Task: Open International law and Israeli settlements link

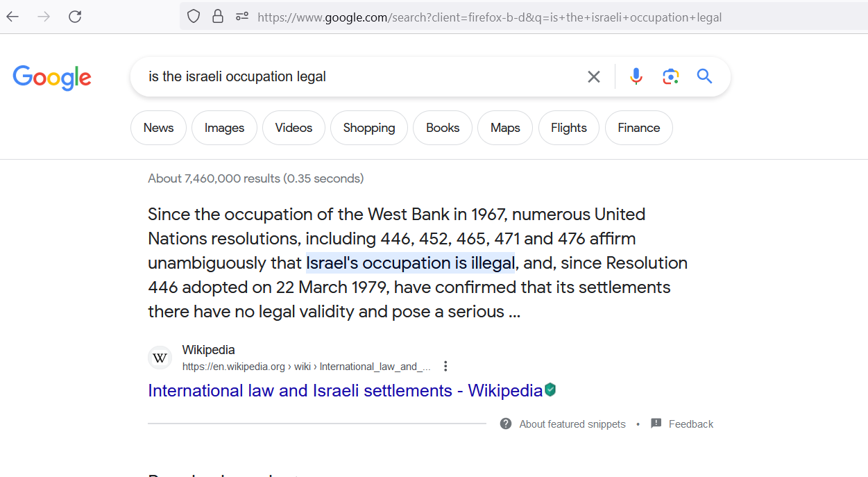Action: (345, 390)
